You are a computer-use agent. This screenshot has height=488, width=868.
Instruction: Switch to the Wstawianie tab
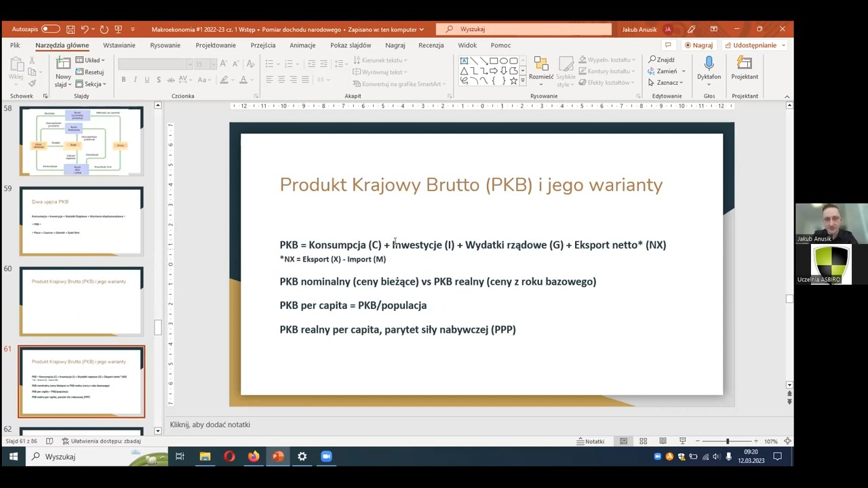[119, 45]
